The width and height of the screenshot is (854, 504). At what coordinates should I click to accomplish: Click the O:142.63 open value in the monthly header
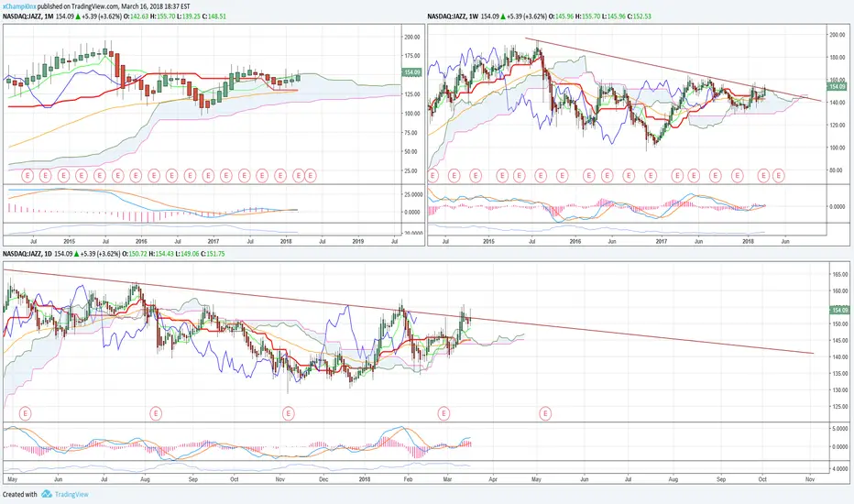(136, 16)
